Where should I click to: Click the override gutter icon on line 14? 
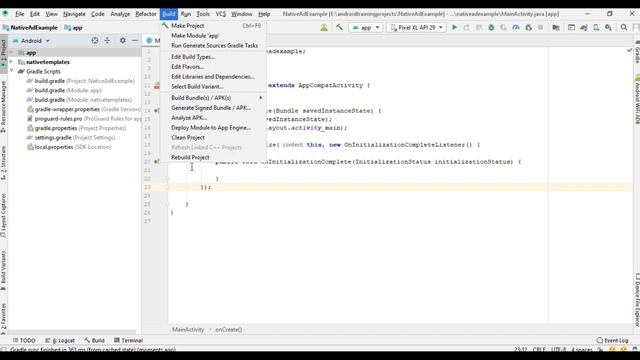[157, 111]
